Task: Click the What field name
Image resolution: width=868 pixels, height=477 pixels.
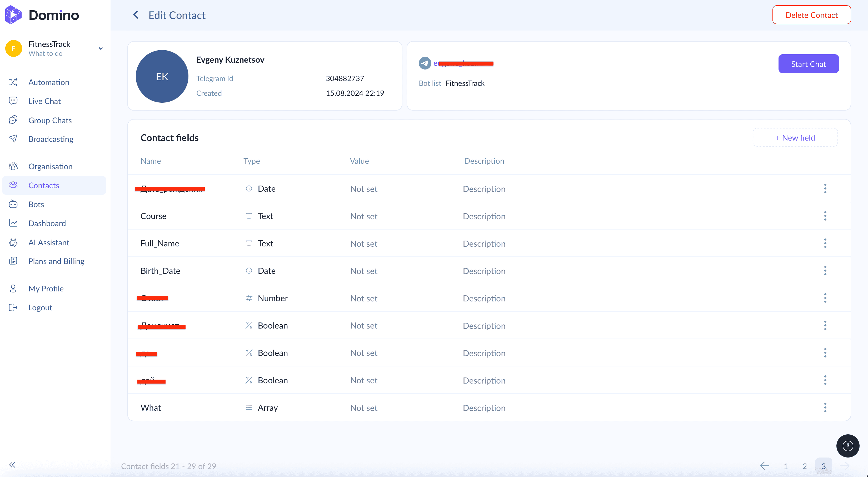Action: (x=151, y=408)
